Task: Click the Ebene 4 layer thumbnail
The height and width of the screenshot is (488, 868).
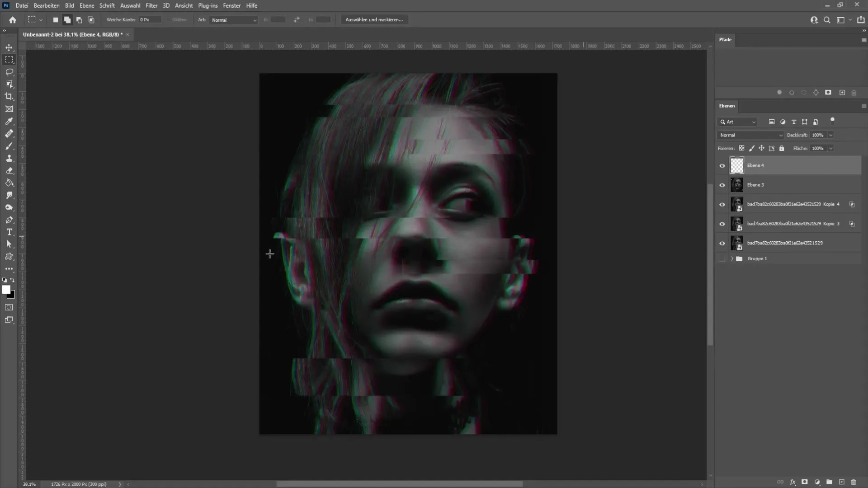Action: click(x=737, y=165)
